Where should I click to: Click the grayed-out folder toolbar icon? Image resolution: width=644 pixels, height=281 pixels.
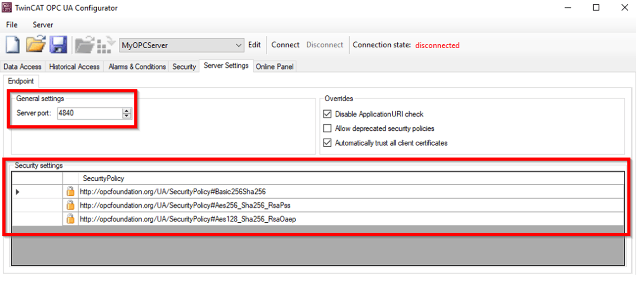[85, 45]
